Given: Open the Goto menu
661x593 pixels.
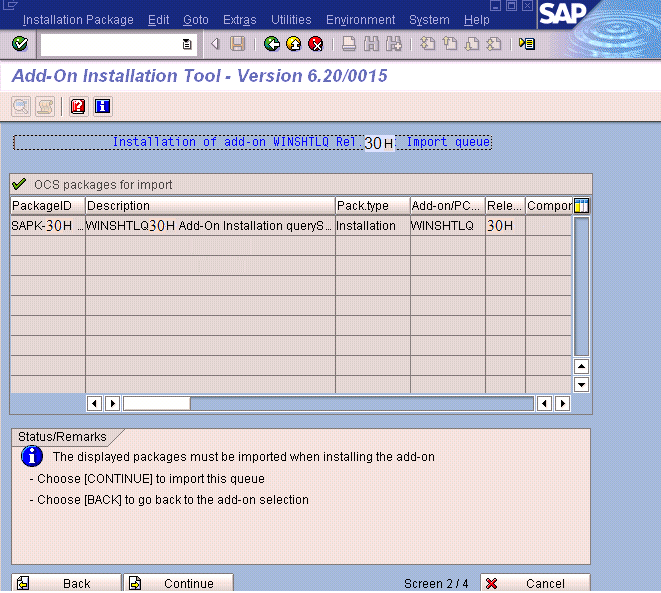Looking at the screenshot, I should (x=196, y=20).
